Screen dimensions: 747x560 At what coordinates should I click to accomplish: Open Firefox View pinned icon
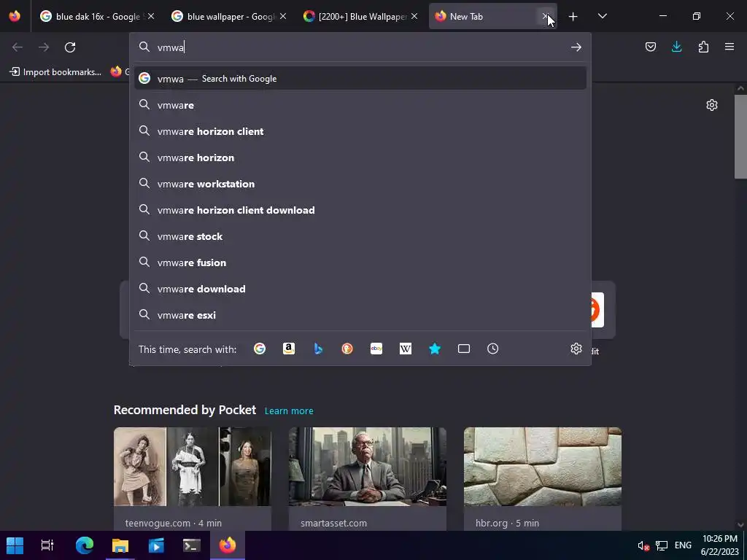pos(15,16)
